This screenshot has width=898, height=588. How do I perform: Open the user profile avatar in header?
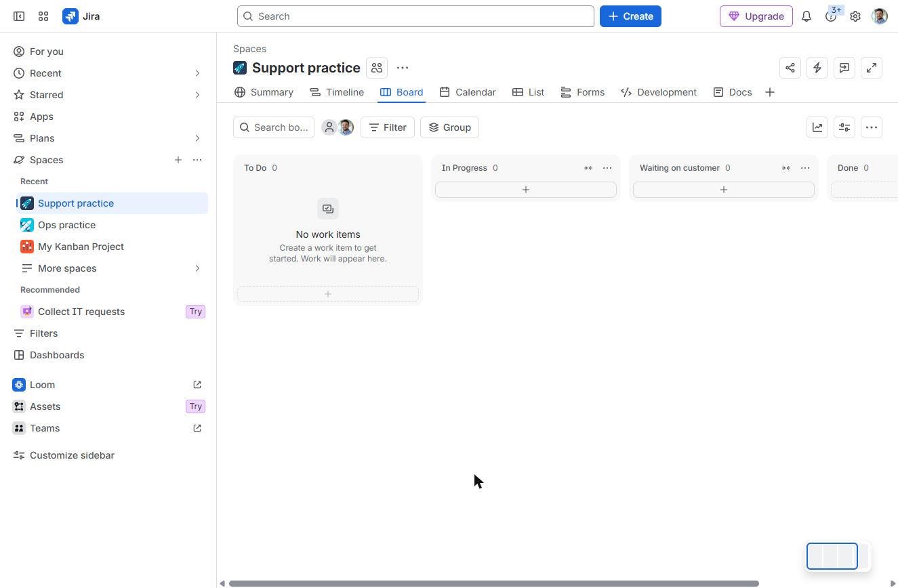click(x=880, y=16)
